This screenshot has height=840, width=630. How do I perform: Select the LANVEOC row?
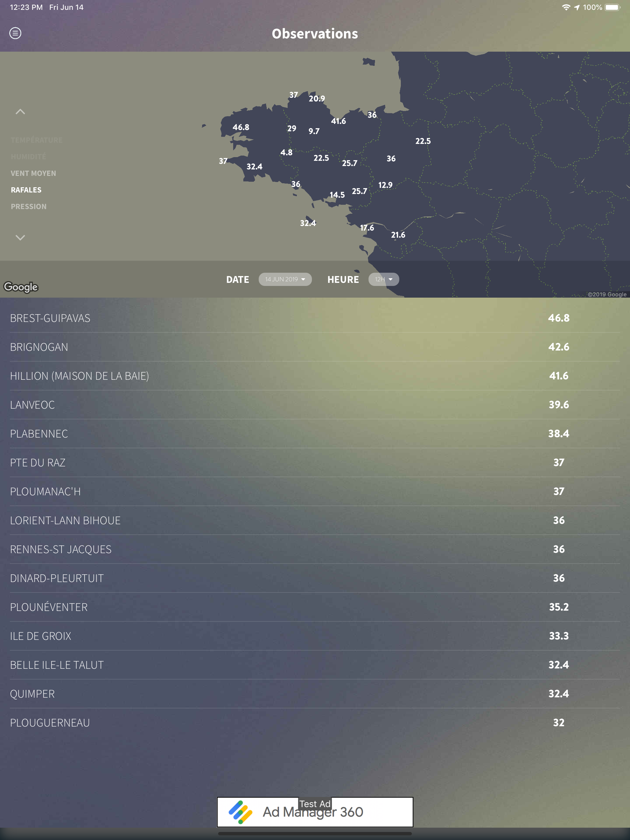click(315, 405)
